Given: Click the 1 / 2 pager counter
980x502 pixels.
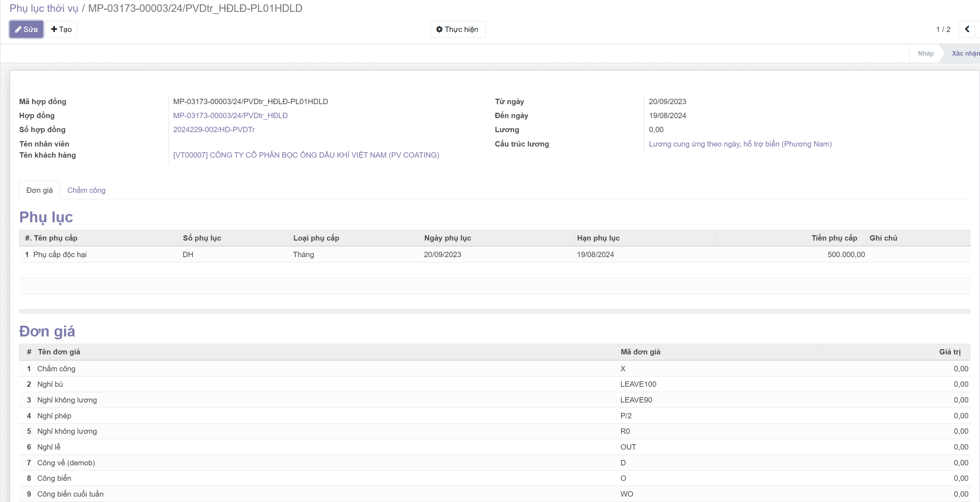Looking at the screenshot, I should pos(943,29).
